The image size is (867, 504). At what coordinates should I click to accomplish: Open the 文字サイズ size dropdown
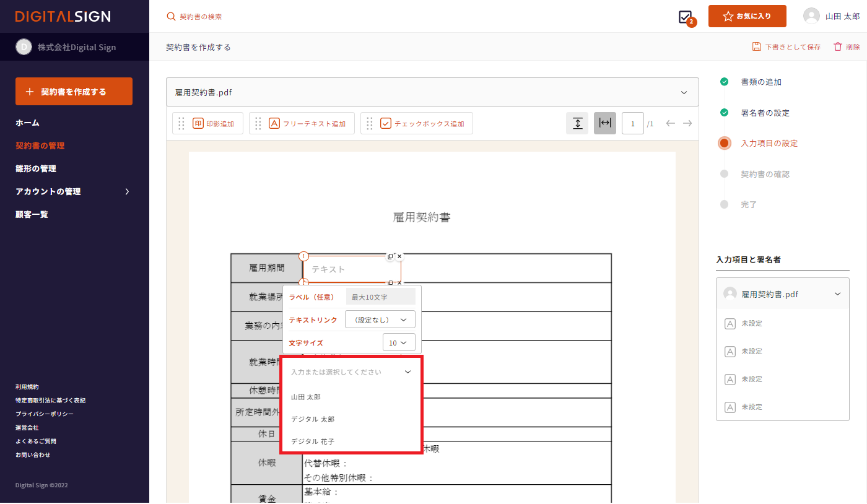pos(398,342)
